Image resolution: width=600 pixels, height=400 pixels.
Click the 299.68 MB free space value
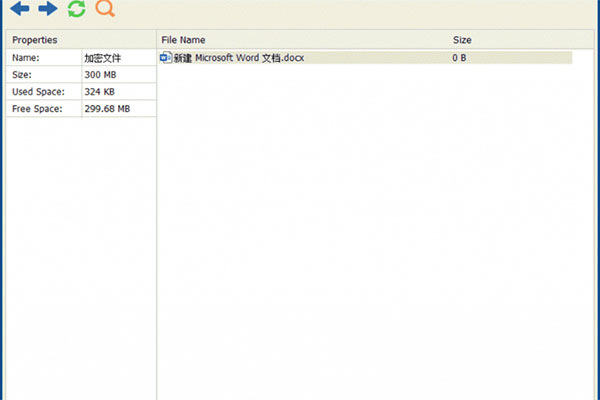pos(107,109)
